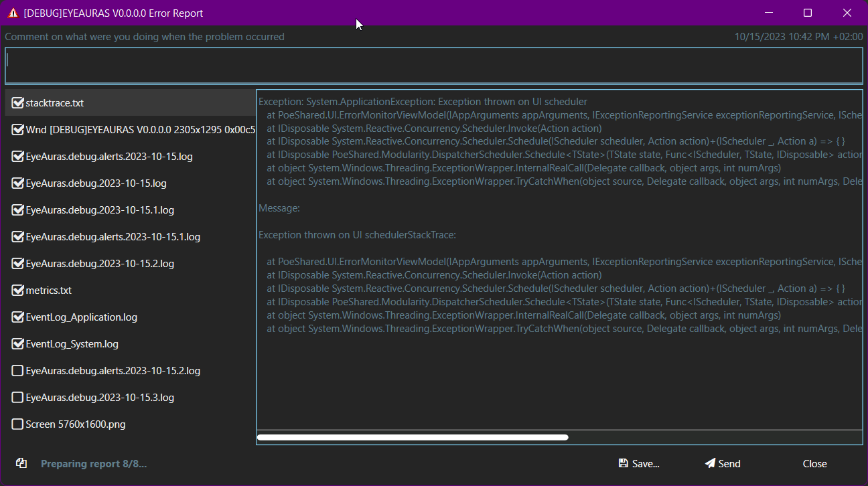868x486 pixels.
Task: Select EyeAuras.debug.2023-10-15.3.log entry
Action: [100, 398]
